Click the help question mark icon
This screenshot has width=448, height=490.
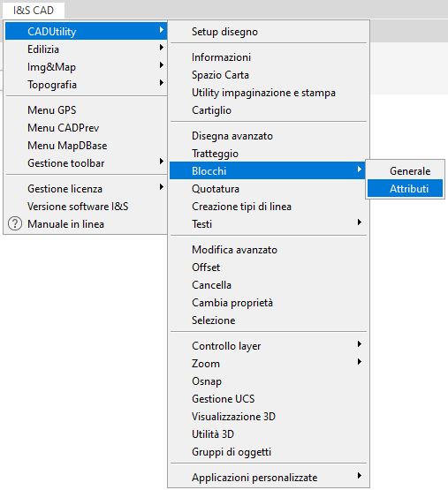coord(15,224)
